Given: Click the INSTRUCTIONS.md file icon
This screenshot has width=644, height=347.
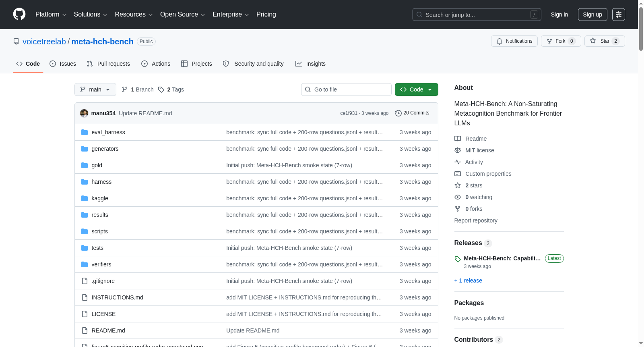Looking at the screenshot, I should pos(85,297).
